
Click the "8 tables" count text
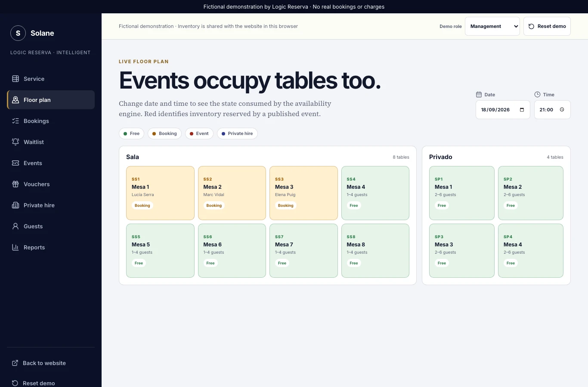point(401,157)
